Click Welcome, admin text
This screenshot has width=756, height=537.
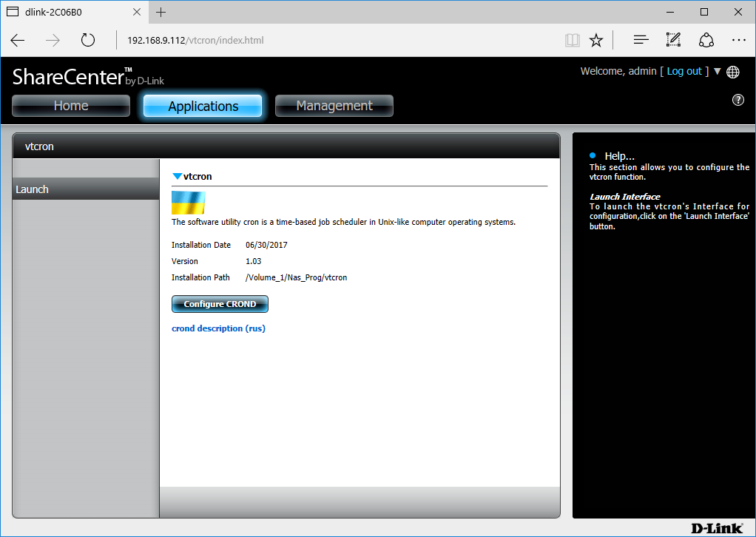[618, 71]
